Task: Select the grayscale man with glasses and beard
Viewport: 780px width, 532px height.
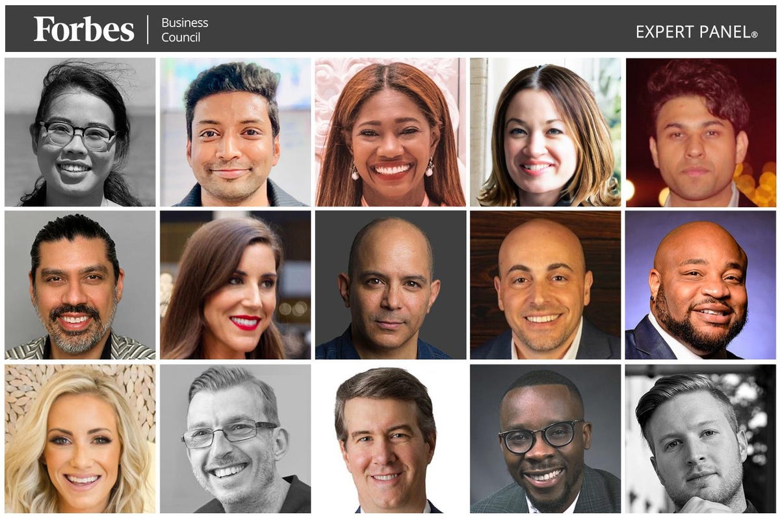Action: 235,438
